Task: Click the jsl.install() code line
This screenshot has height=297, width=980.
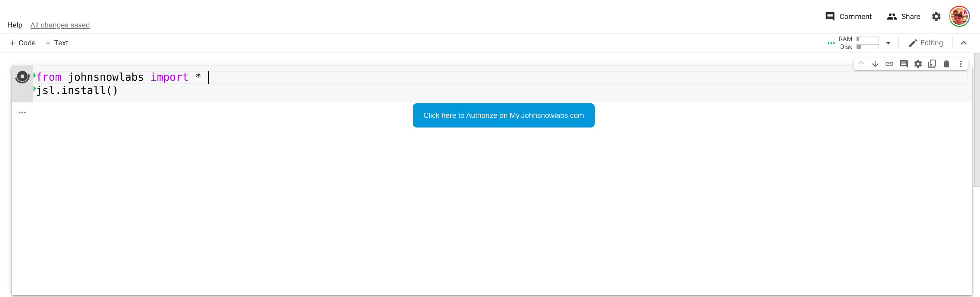Action: pyautogui.click(x=77, y=91)
